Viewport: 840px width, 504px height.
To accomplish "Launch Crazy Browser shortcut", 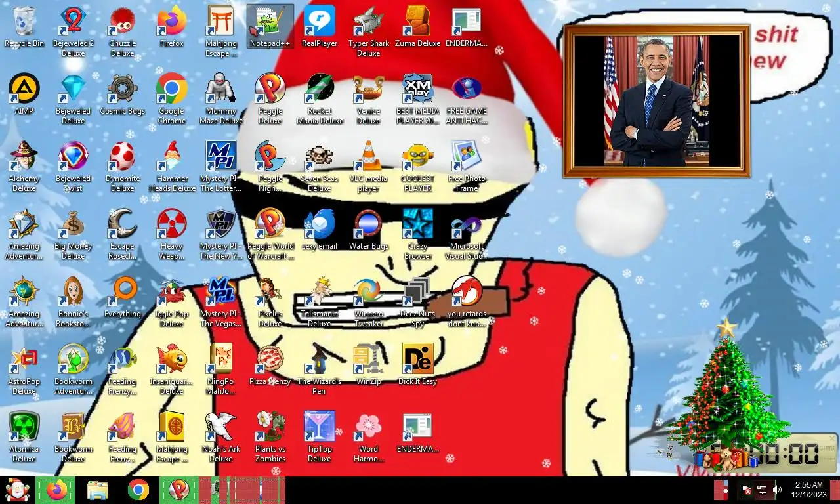I will [x=418, y=234].
